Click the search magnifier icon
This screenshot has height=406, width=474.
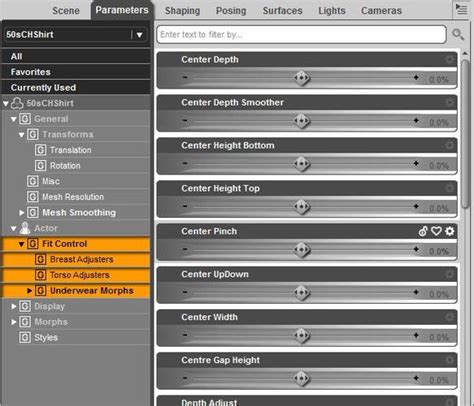click(x=458, y=34)
